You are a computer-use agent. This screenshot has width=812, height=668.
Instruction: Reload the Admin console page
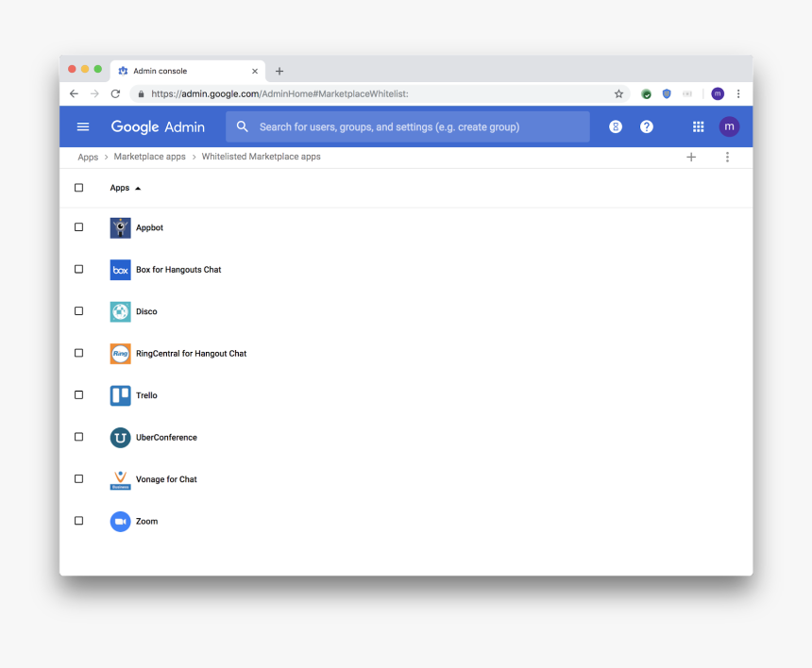(115, 93)
